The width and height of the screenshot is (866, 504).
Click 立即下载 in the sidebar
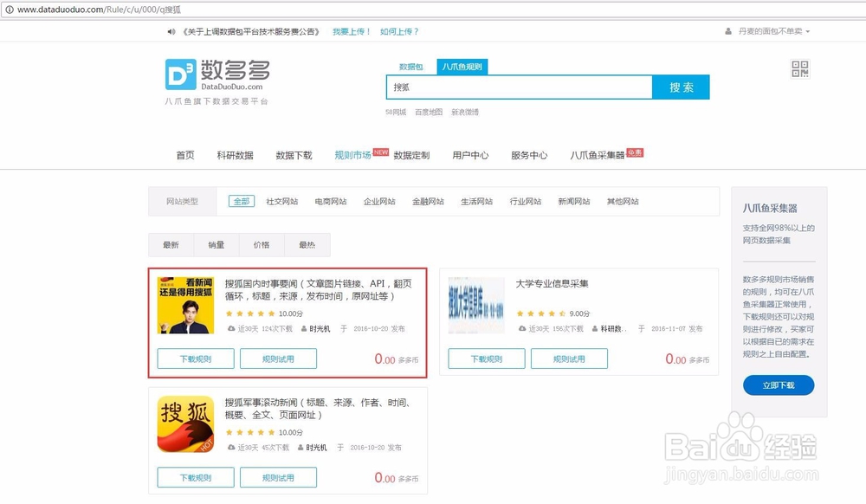(x=779, y=385)
